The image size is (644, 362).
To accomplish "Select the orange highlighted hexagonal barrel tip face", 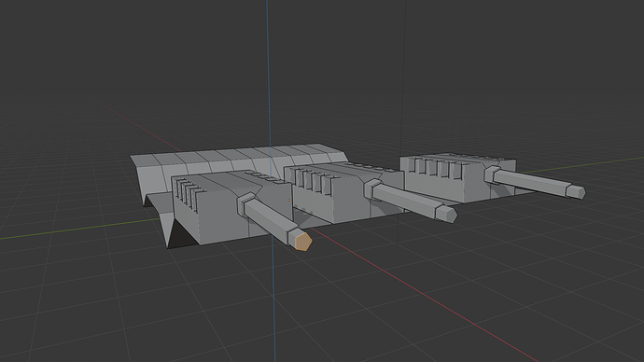I will click(x=303, y=241).
